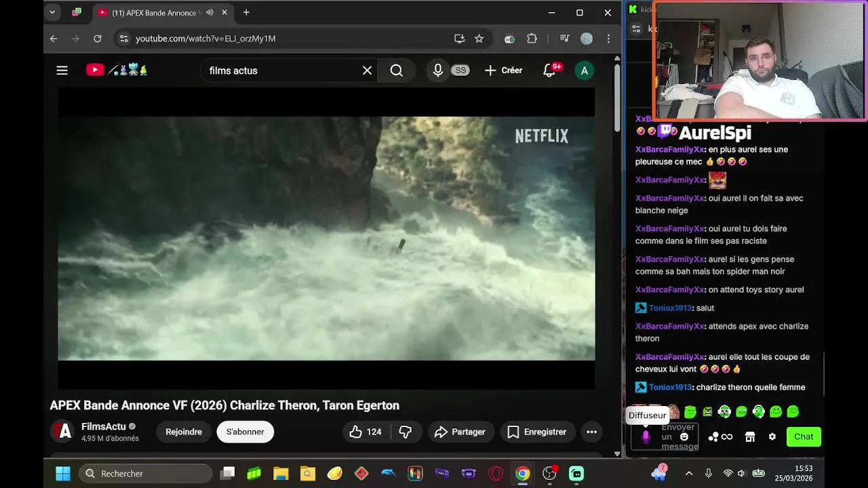Image resolution: width=868 pixels, height=488 pixels.
Task: Save the video with Enregistrer
Action: click(x=537, y=432)
